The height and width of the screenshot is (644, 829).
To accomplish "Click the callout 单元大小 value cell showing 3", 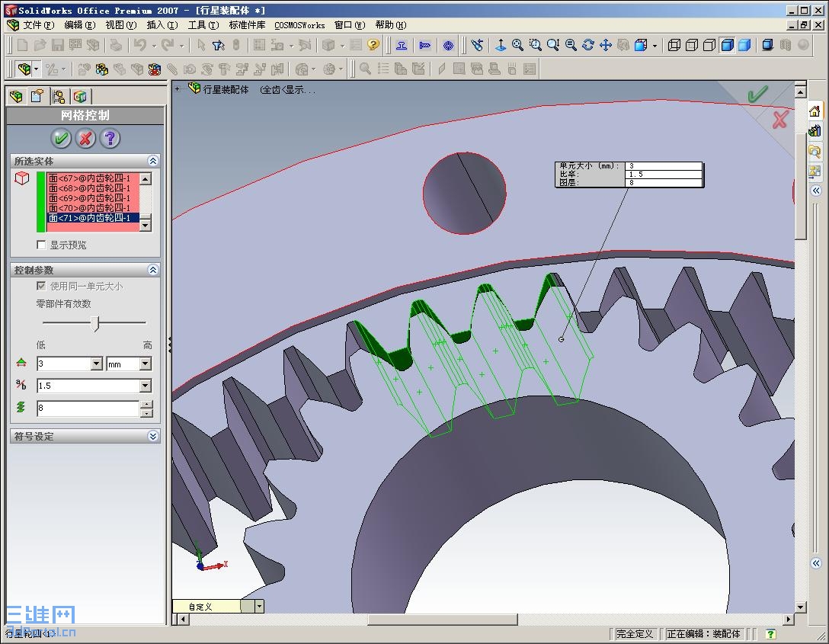I will click(664, 166).
